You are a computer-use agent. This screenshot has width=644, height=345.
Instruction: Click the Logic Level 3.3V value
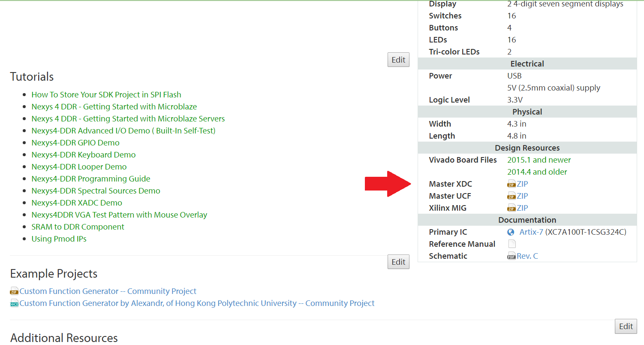pos(515,100)
